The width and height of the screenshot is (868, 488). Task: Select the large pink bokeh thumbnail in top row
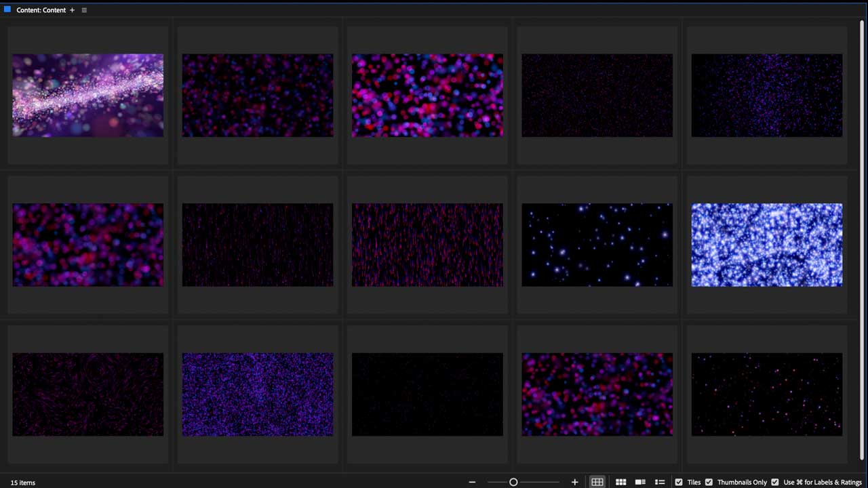point(427,96)
